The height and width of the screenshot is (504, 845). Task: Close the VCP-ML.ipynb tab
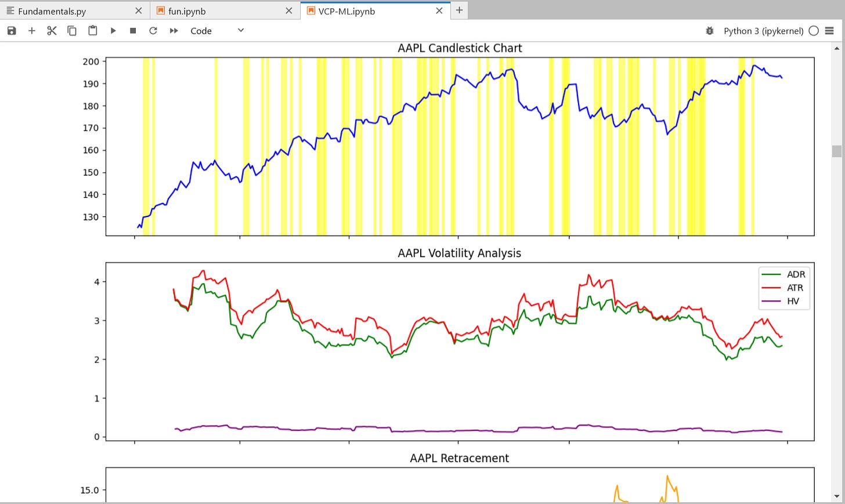pos(439,10)
